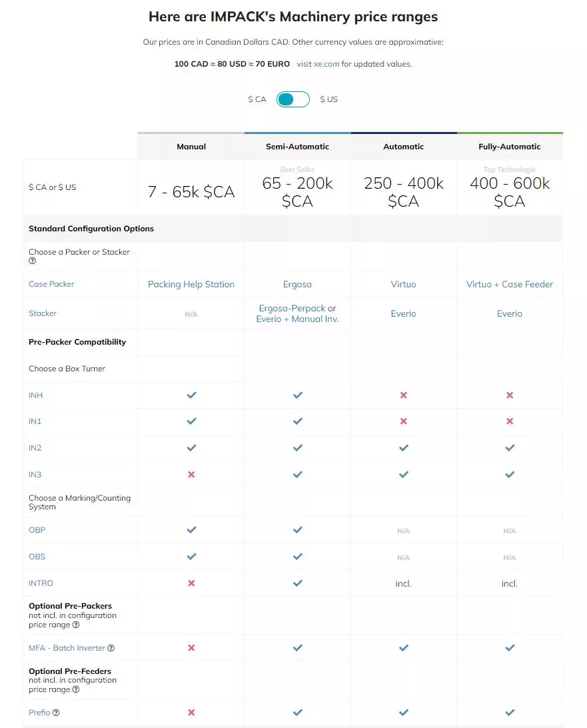Image resolution: width=587 pixels, height=728 pixels.
Task: Click the IN1 check mark under Semi-Automatic
Action: click(297, 421)
